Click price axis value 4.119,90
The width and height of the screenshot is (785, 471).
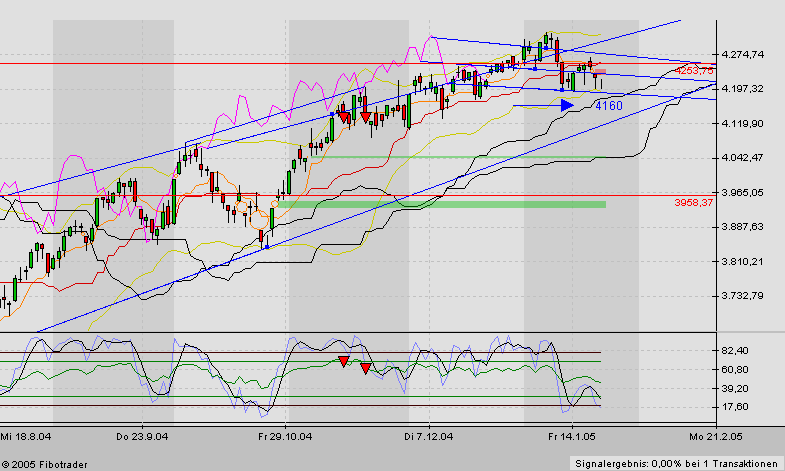[x=742, y=123]
